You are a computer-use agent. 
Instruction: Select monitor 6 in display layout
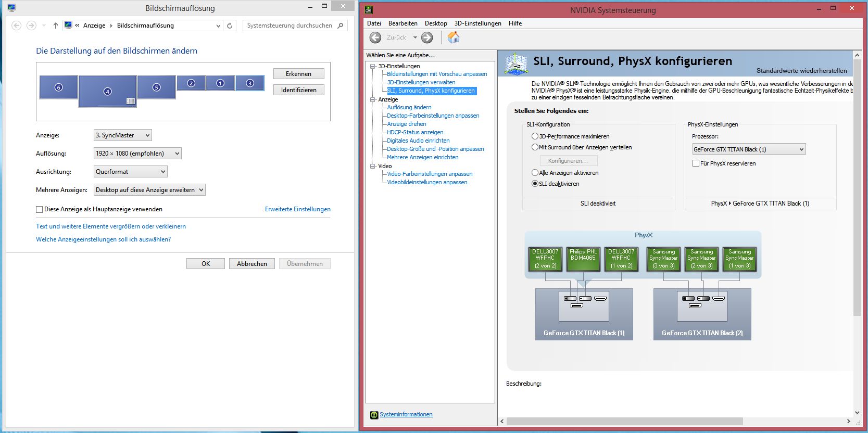tap(58, 87)
